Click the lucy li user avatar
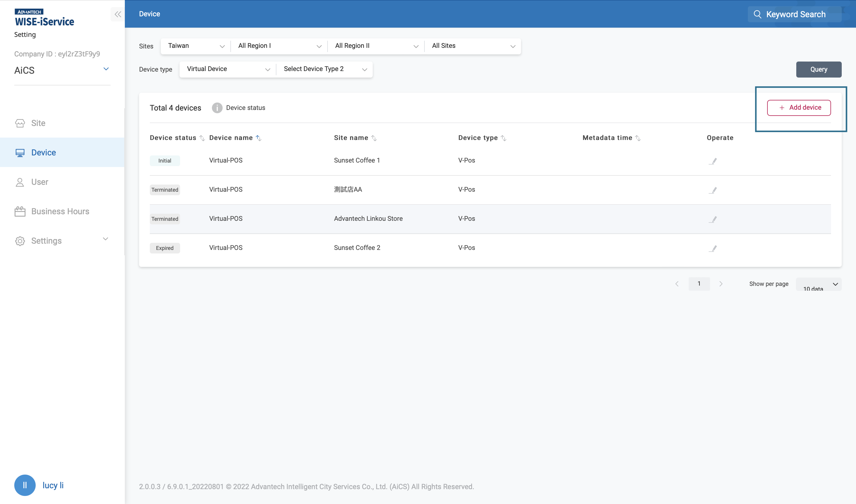 click(x=25, y=485)
